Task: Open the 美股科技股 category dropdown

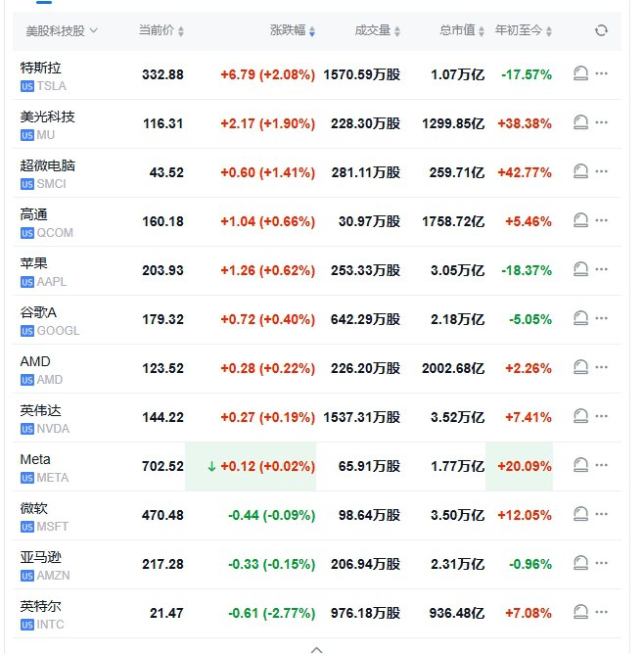Action: (x=62, y=31)
